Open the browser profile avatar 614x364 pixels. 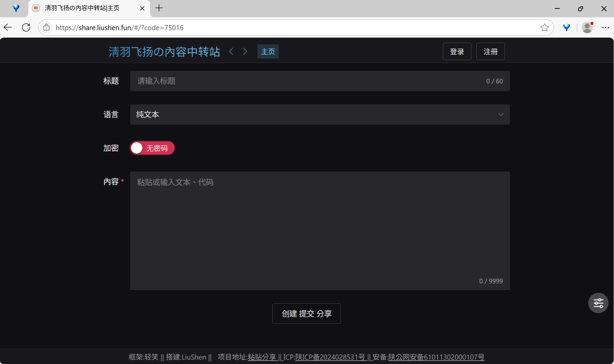[x=587, y=27]
